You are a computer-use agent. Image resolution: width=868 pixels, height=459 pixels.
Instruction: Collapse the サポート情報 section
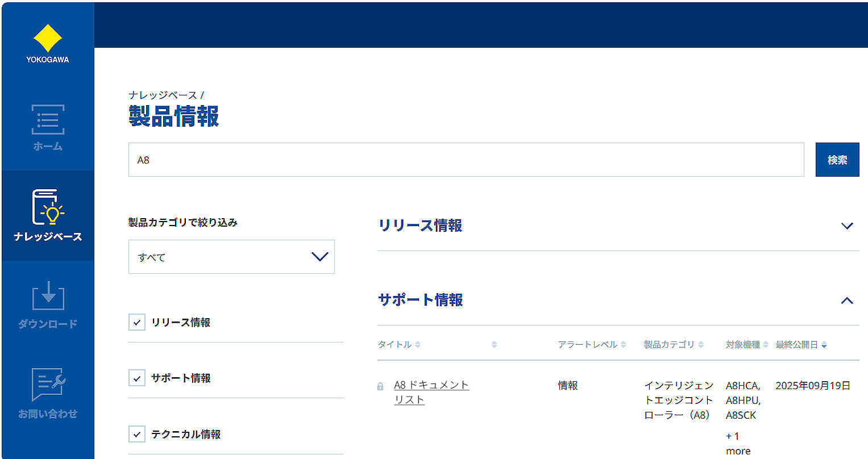(x=847, y=301)
